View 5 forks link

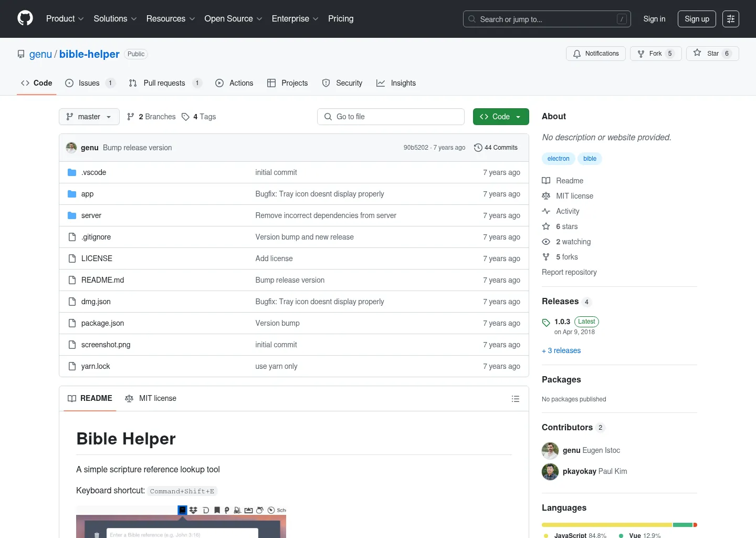[x=560, y=257]
